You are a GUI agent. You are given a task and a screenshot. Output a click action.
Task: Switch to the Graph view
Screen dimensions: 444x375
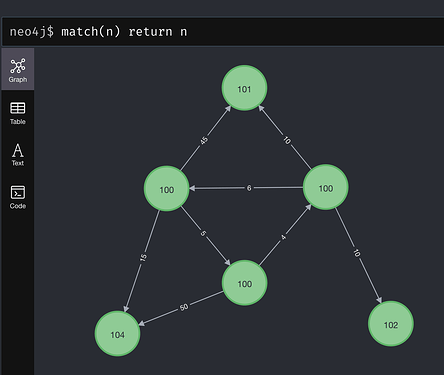click(18, 69)
